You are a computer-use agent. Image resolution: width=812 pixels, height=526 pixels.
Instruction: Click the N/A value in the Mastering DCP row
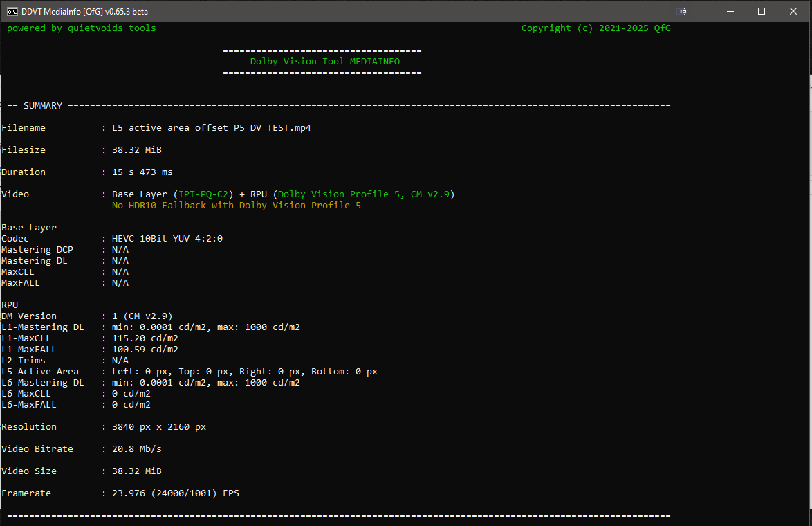click(x=120, y=250)
